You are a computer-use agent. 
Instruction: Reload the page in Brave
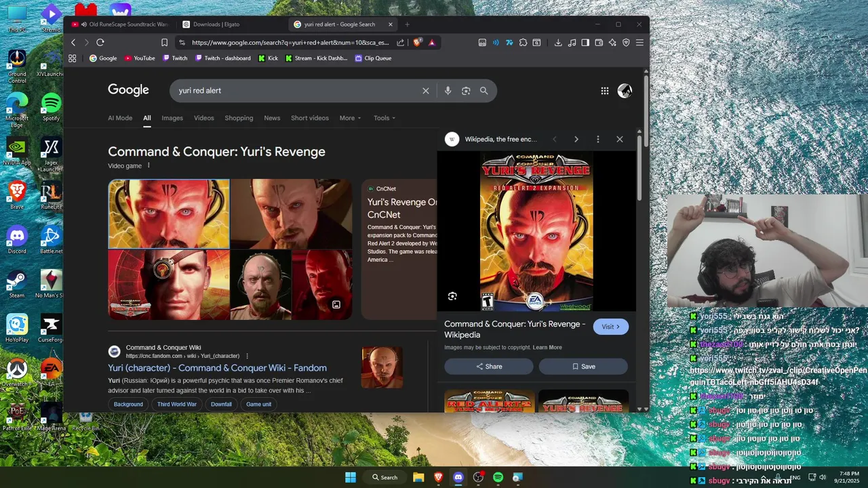(100, 42)
